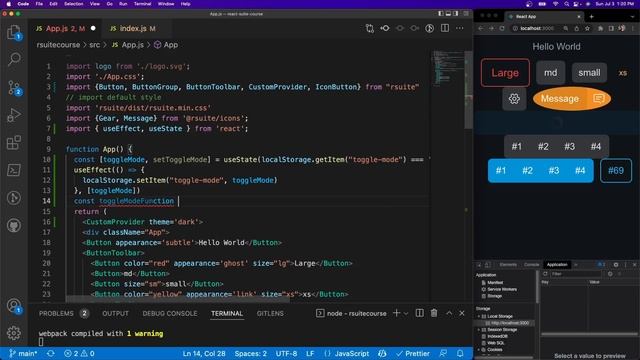Screen dimensions: 640x360
Task: Toggle the secondary sidebar layout icon
Action: [x=456, y=13]
